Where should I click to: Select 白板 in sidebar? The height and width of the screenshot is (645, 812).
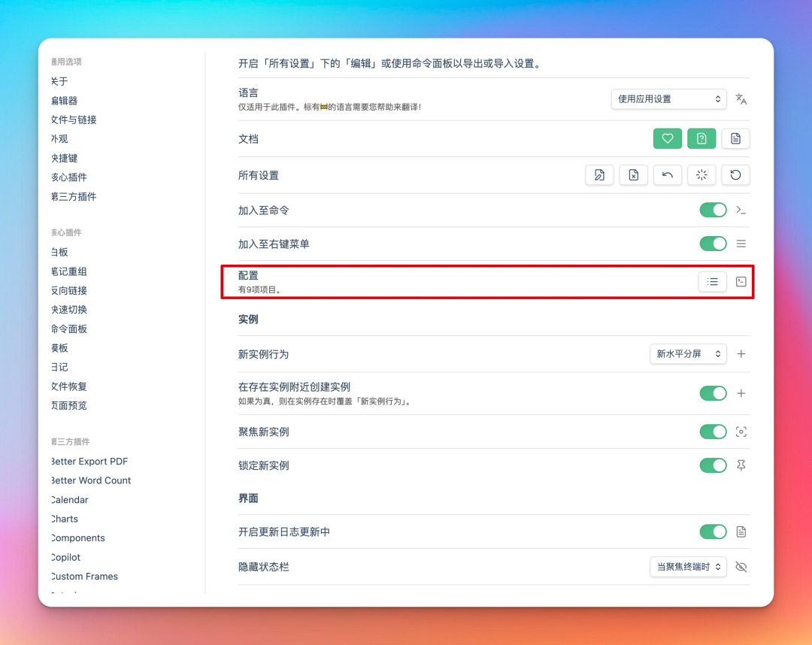coord(59,252)
